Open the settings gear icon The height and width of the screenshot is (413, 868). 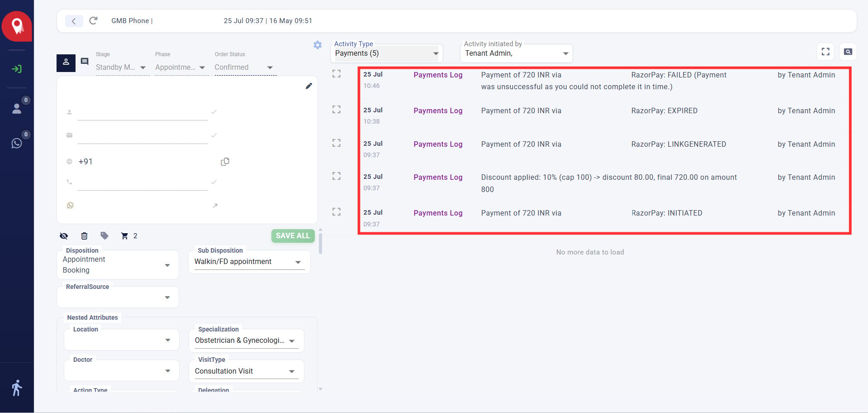pos(318,45)
